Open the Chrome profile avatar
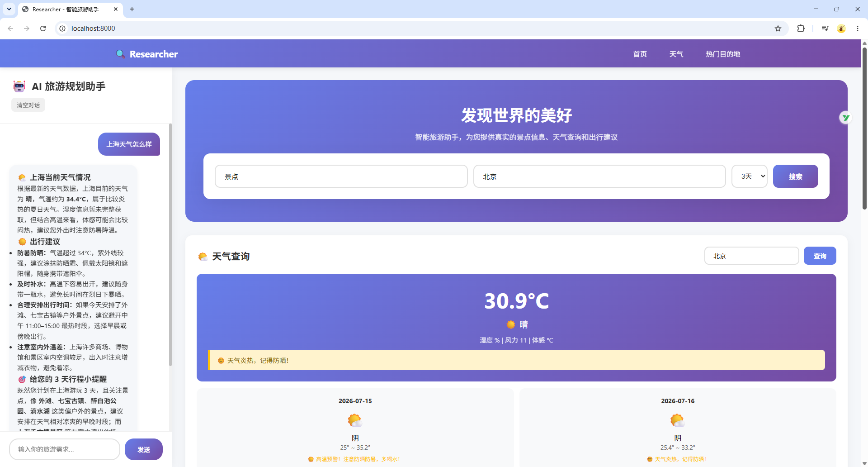The width and height of the screenshot is (868, 467). click(x=841, y=28)
